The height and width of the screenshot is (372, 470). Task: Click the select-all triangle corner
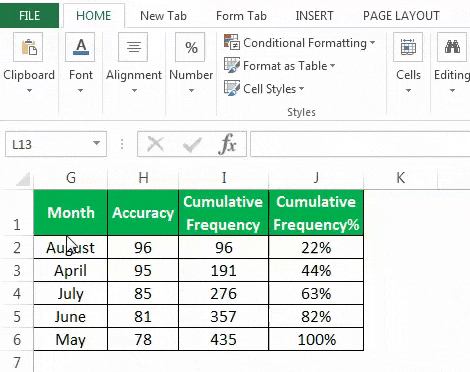(23, 179)
